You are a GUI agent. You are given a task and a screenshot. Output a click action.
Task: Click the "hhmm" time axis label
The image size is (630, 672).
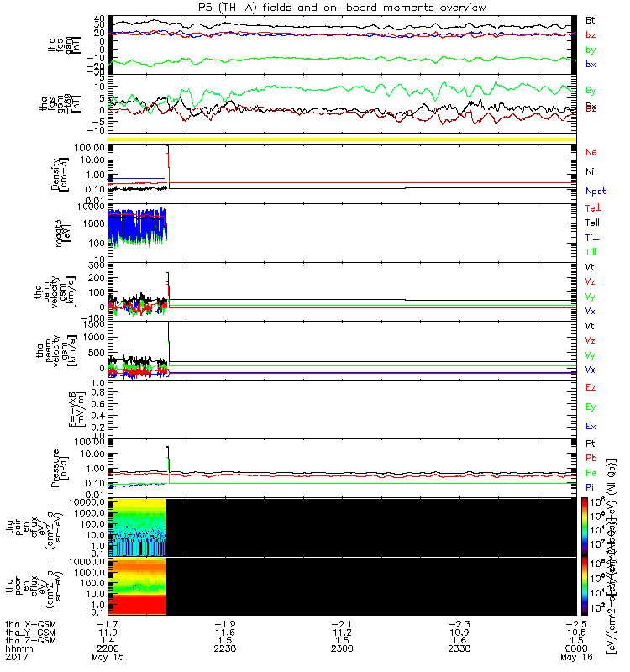tap(19, 648)
